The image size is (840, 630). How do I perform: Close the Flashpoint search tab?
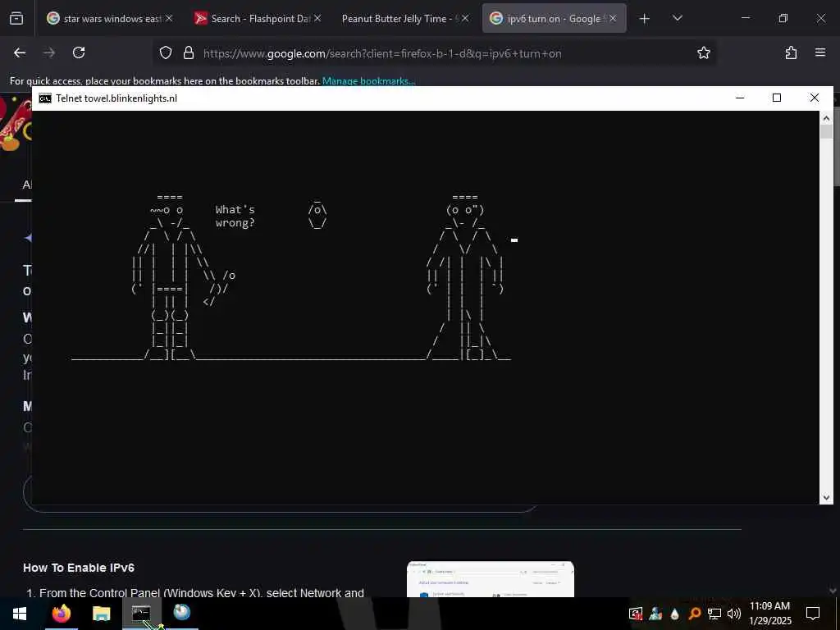[x=317, y=18]
